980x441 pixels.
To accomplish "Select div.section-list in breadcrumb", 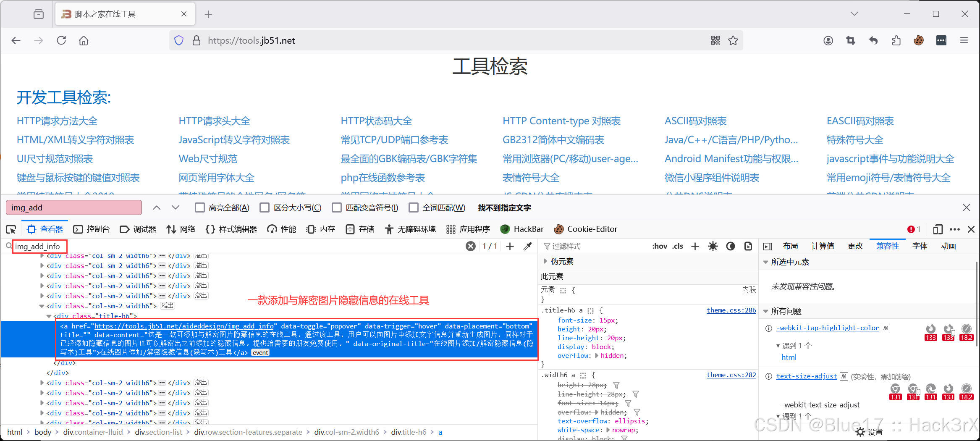I will [x=158, y=432].
